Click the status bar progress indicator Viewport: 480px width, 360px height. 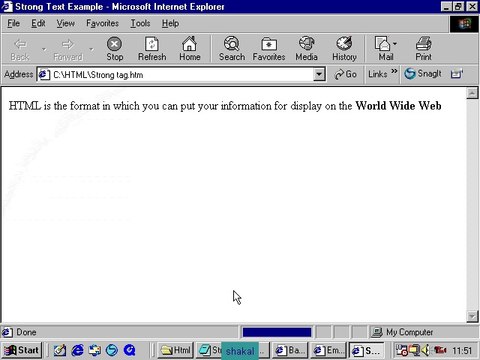click(277, 332)
